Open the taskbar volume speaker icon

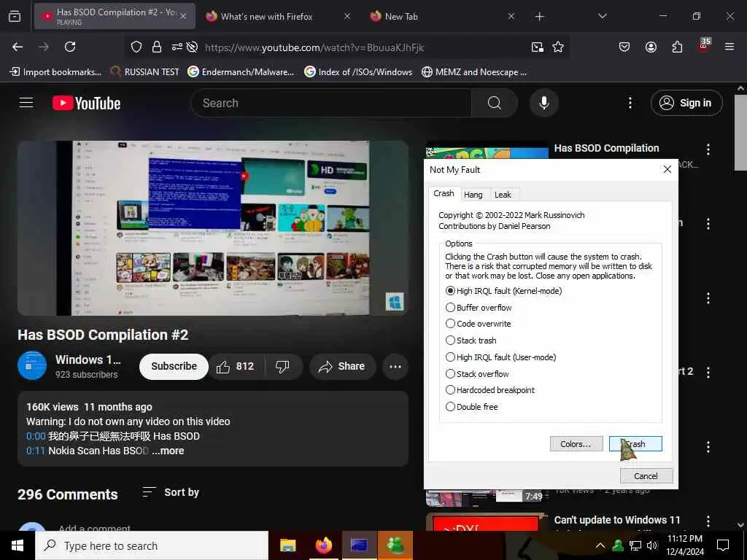pos(652,545)
